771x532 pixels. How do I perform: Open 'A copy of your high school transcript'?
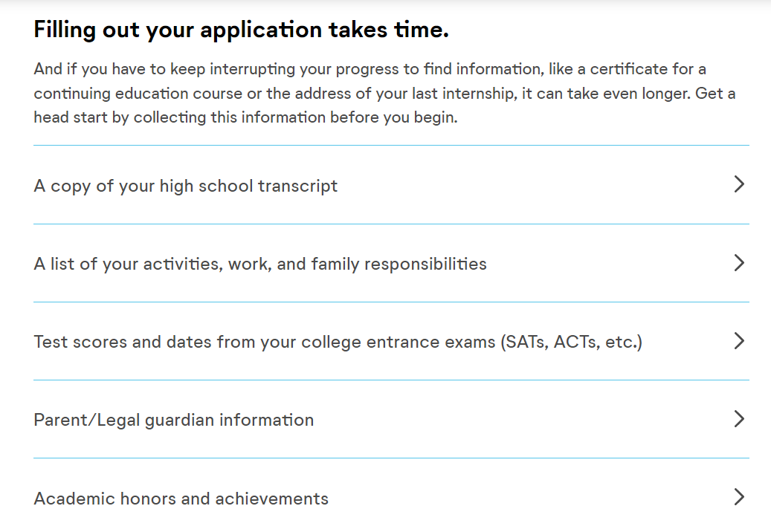(185, 186)
